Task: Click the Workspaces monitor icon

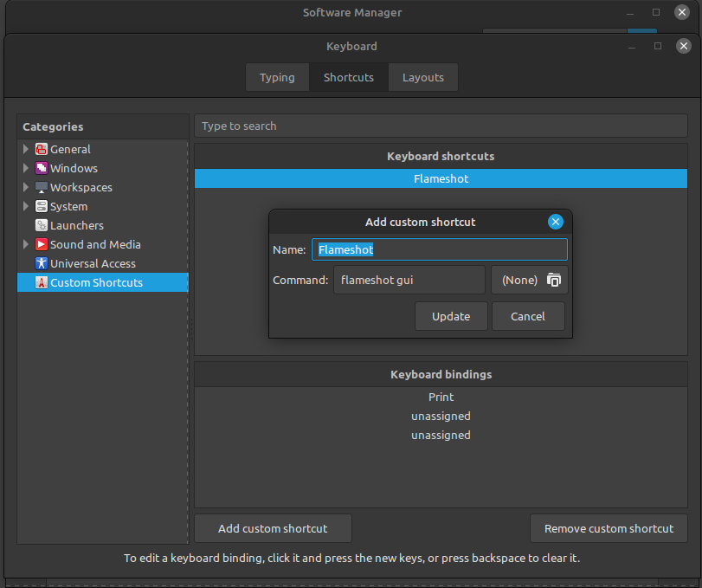Action: click(x=42, y=188)
